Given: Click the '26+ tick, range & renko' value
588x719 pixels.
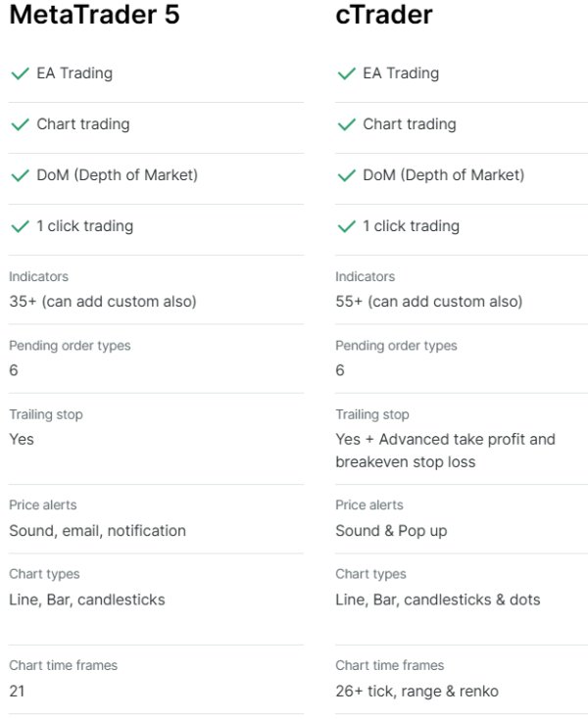Looking at the screenshot, I should (x=416, y=692).
